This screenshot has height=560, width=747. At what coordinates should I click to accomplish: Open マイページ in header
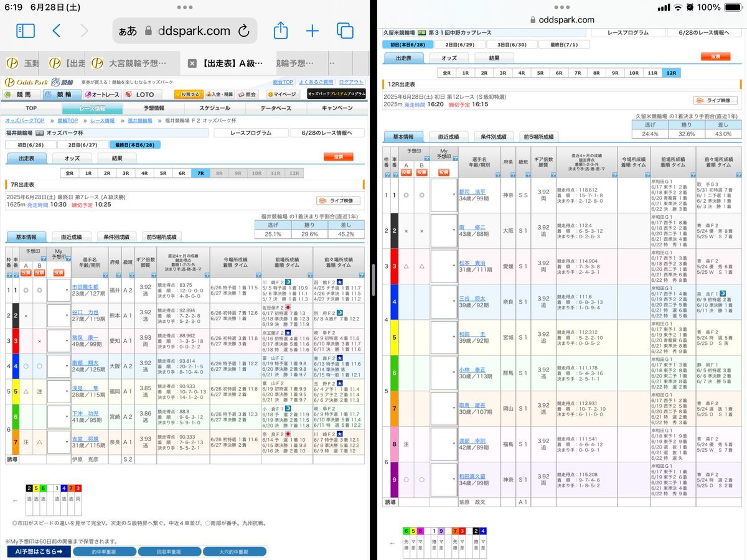click(283, 95)
